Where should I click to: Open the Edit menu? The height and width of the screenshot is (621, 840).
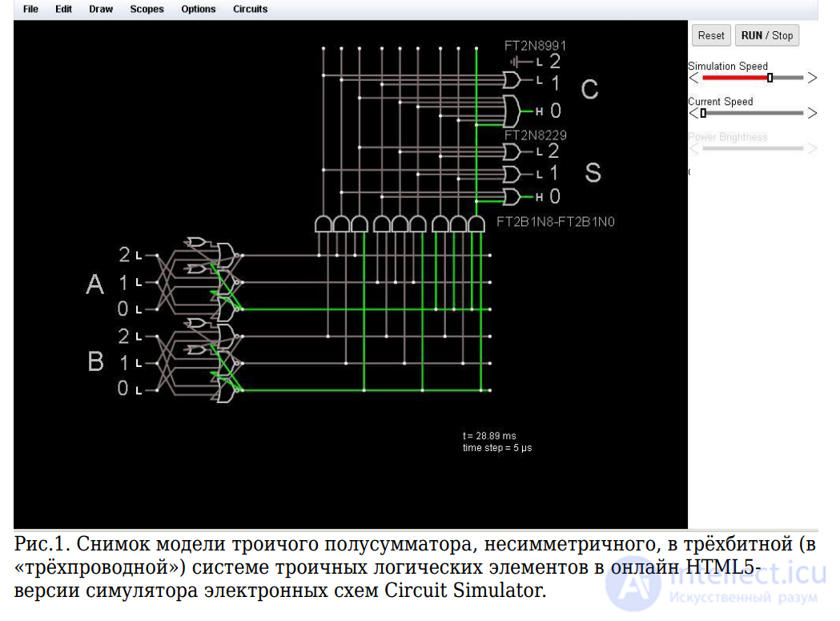tap(63, 9)
